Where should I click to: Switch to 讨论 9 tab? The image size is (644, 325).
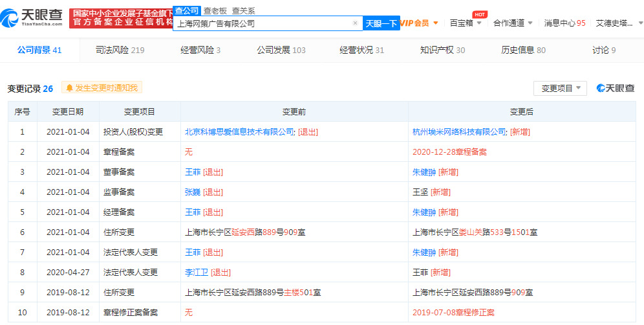(604, 50)
